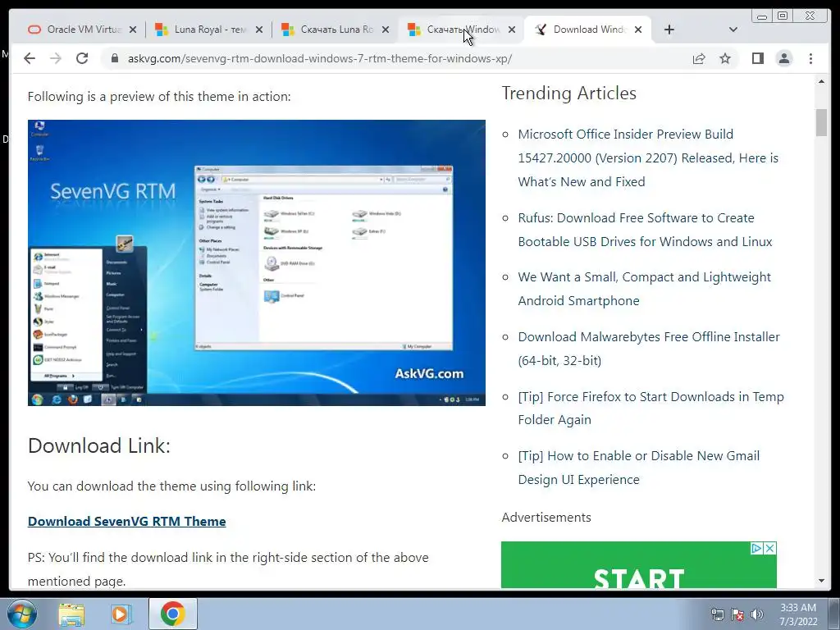840x630 pixels.
Task: Open volume speaker tray icon
Action: click(x=757, y=614)
